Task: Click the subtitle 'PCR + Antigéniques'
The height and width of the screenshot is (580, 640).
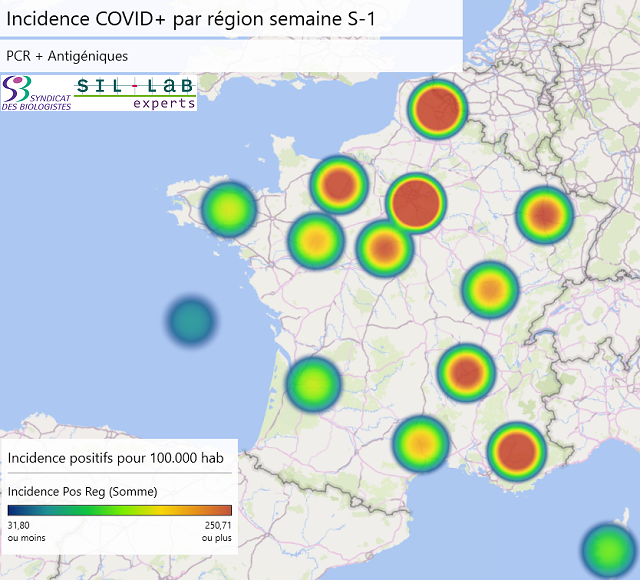Action: click(x=67, y=56)
